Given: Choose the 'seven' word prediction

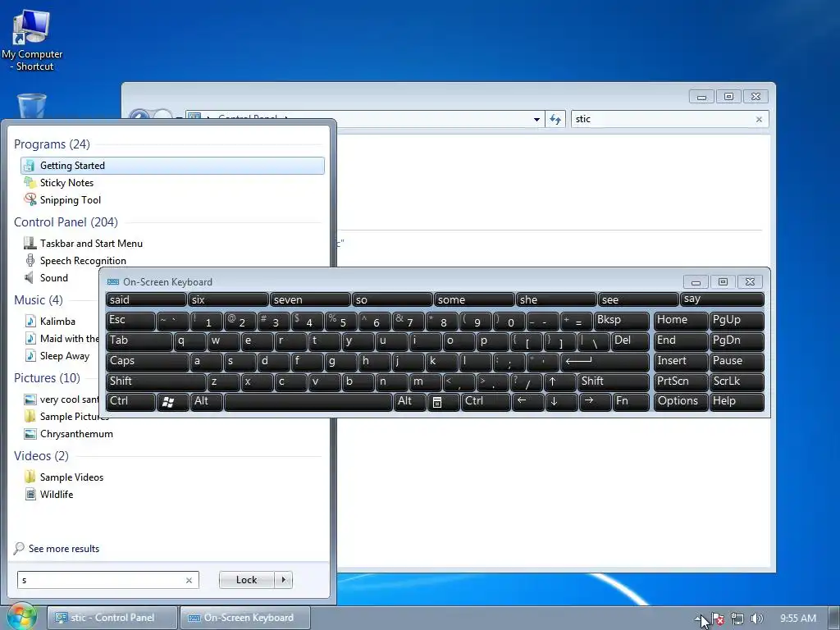Looking at the screenshot, I should 310,300.
